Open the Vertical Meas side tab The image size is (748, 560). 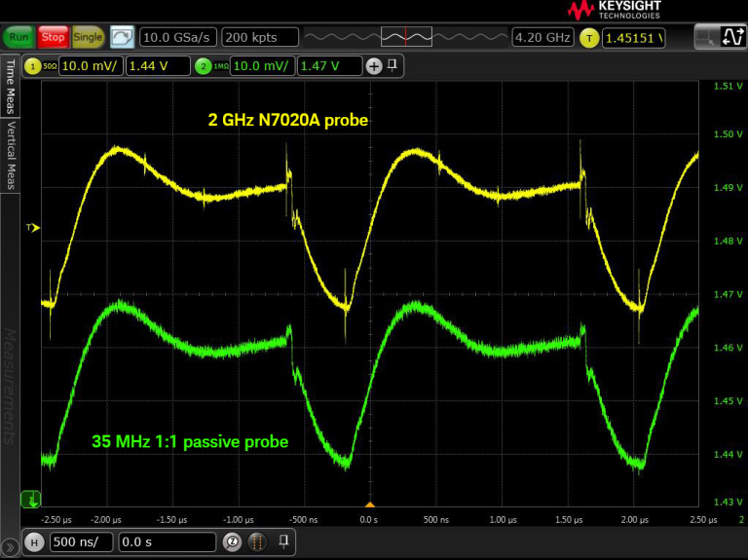tap(10, 155)
